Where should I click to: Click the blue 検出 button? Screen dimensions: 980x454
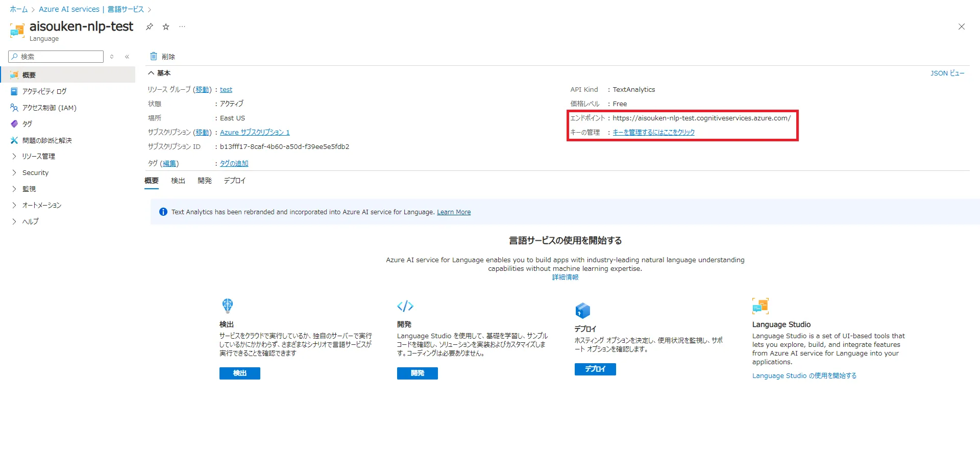pos(240,373)
